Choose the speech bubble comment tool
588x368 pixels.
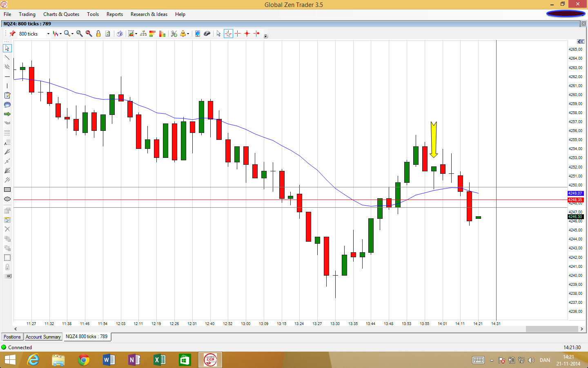point(7,105)
